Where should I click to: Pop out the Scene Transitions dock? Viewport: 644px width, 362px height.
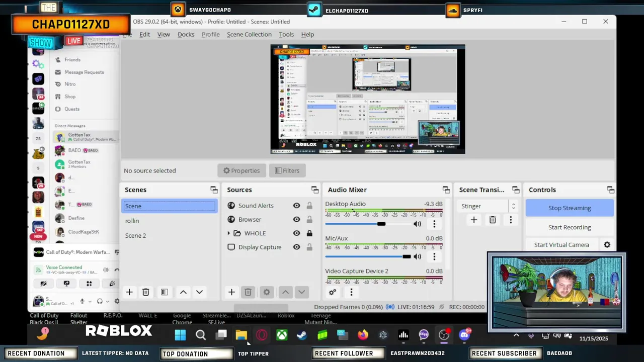click(x=516, y=190)
